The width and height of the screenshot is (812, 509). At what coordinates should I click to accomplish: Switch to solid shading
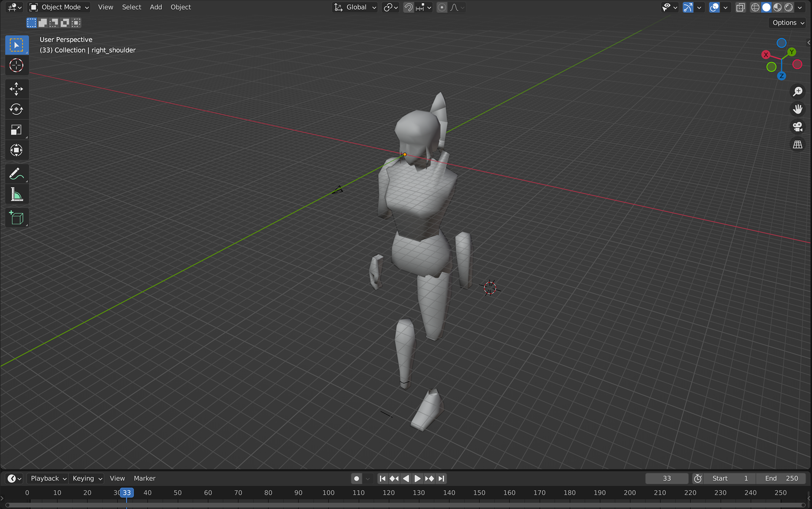pyautogui.click(x=766, y=7)
